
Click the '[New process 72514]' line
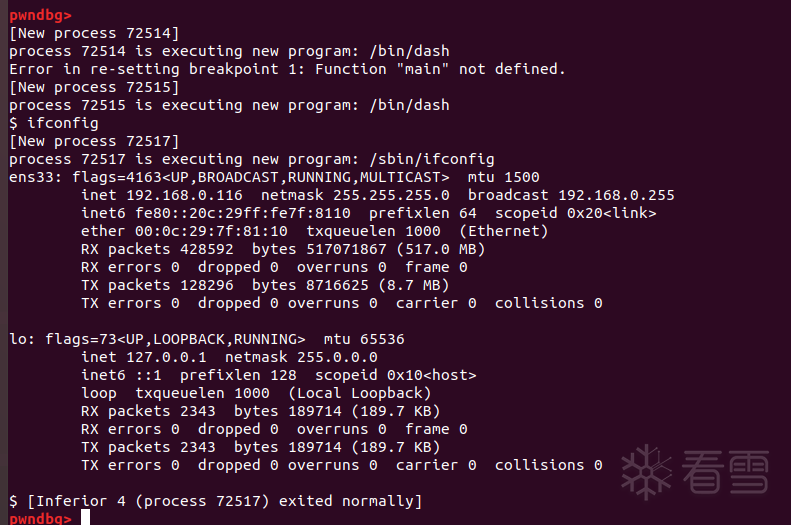click(x=94, y=33)
